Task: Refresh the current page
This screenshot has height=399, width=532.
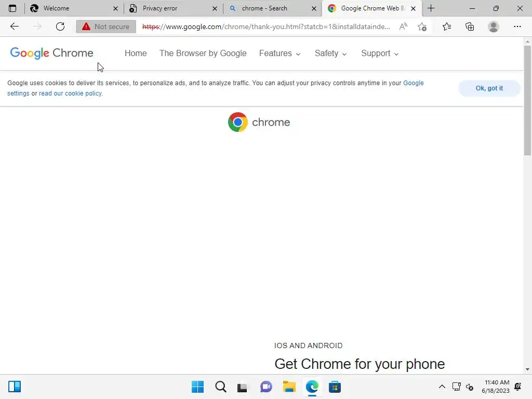Action: pyautogui.click(x=60, y=26)
